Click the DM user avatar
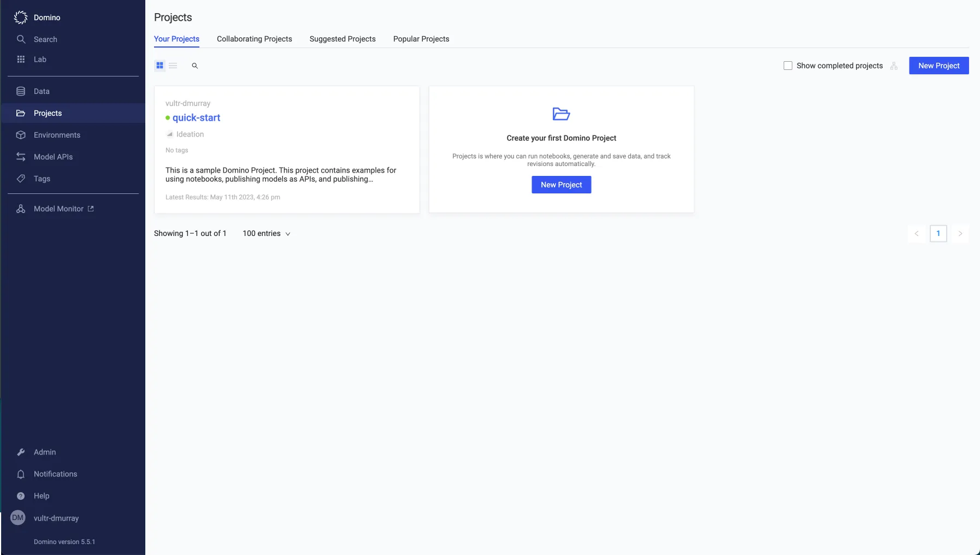This screenshot has height=555, width=980. point(18,518)
